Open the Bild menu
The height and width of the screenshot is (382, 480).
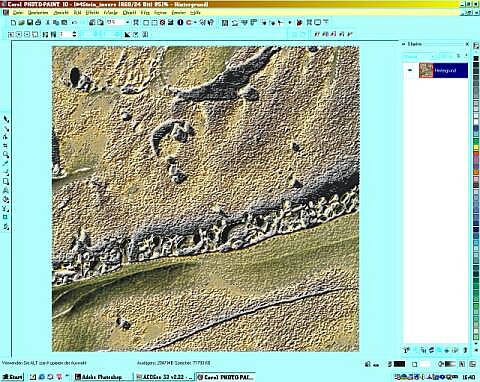coord(77,13)
